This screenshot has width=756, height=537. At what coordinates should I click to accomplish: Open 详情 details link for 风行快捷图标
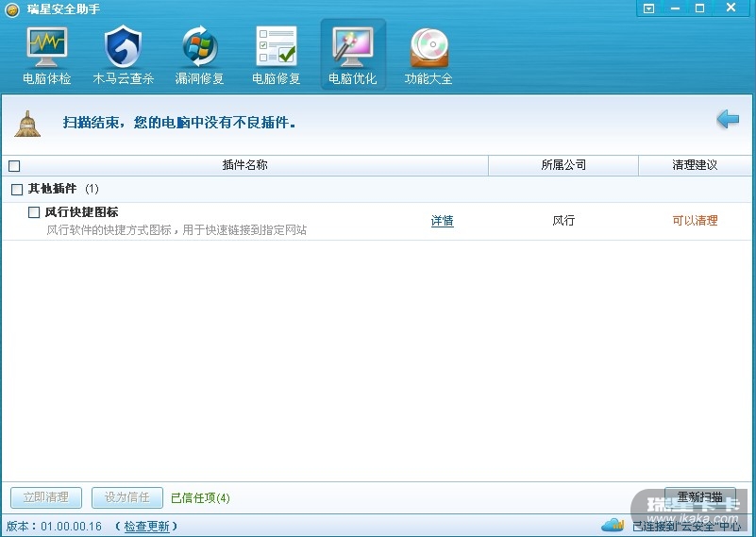pyautogui.click(x=442, y=221)
